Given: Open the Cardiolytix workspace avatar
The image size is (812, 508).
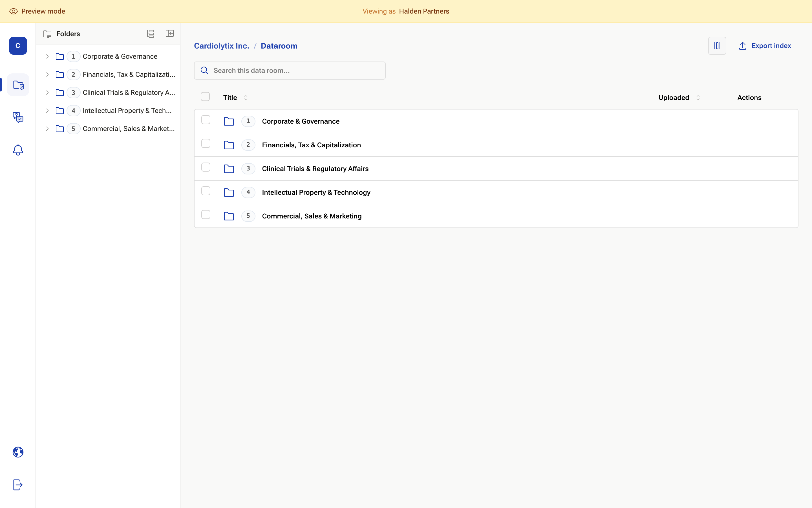Looking at the screenshot, I should 18,46.
